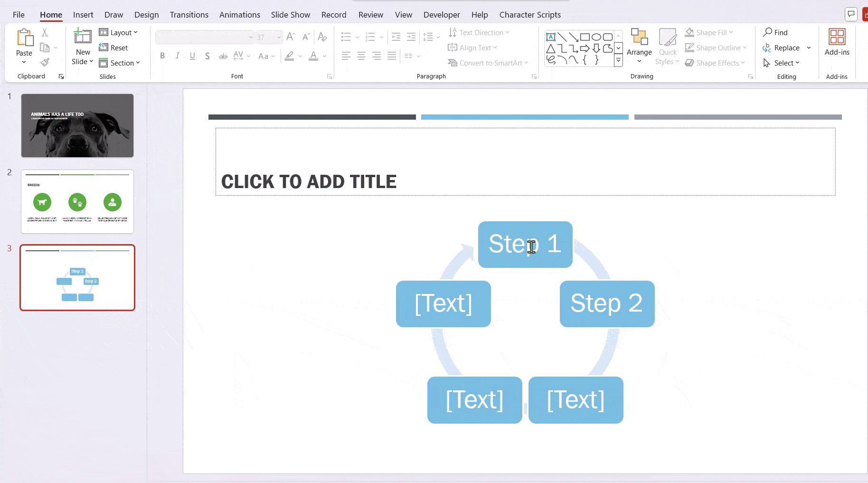Click the Reset slide button
Screen dimensions: 868x483
point(113,47)
